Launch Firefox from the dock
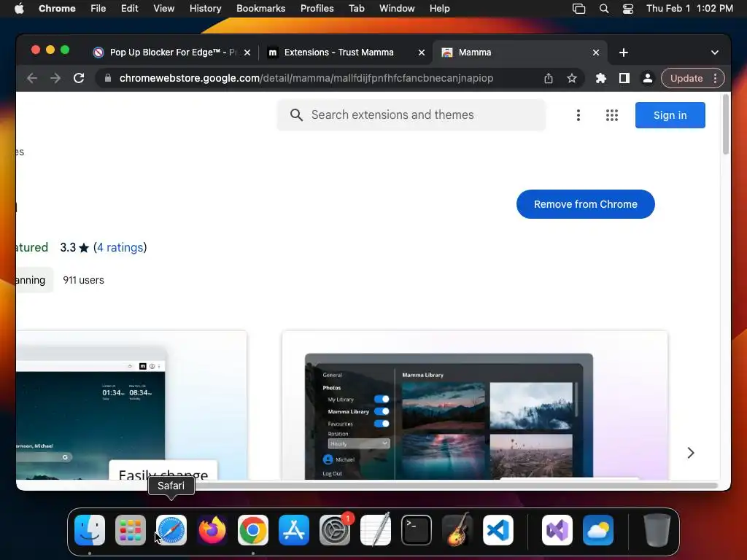The image size is (747, 560). point(212,530)
